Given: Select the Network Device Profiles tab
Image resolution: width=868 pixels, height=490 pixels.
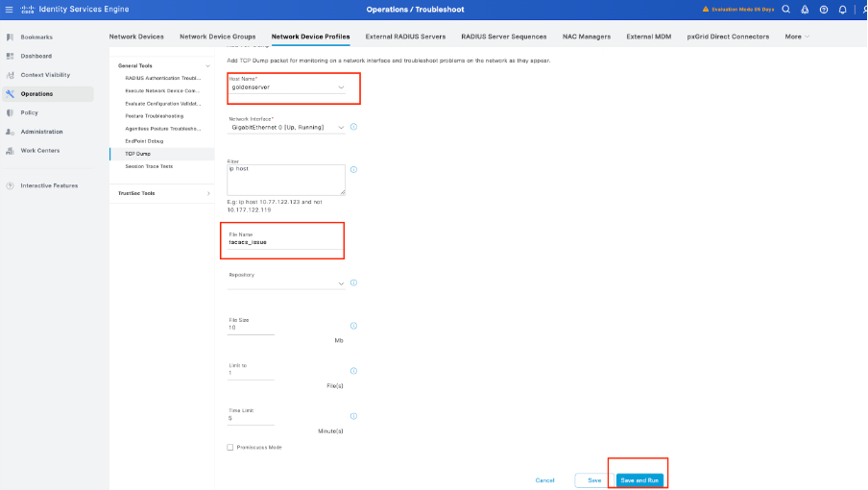Looking at the screenshot, I should point(310,37).
